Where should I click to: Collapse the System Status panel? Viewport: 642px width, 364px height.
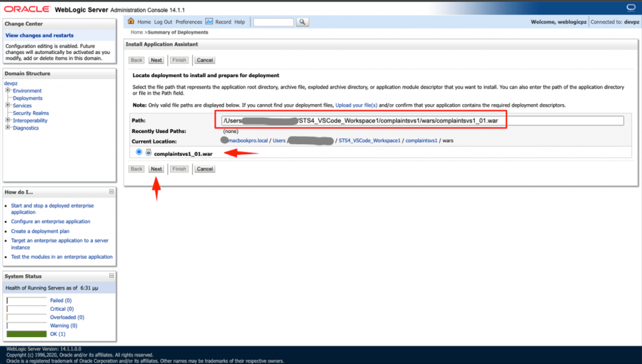tap(112, 276)
